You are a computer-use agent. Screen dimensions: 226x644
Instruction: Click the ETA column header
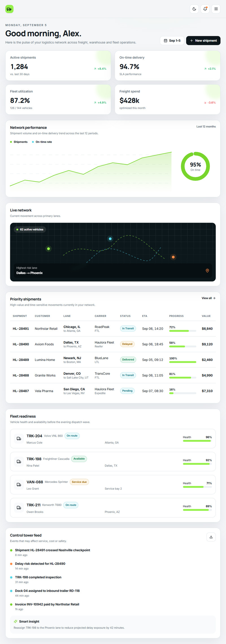[x=145, y=316]
